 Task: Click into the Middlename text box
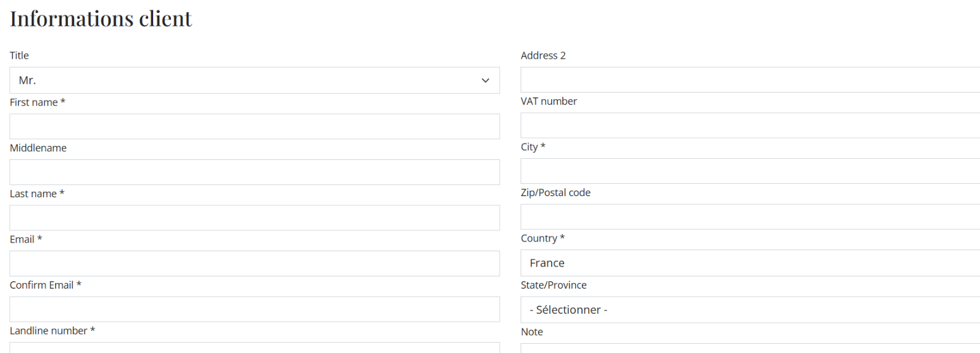(254, 172)
